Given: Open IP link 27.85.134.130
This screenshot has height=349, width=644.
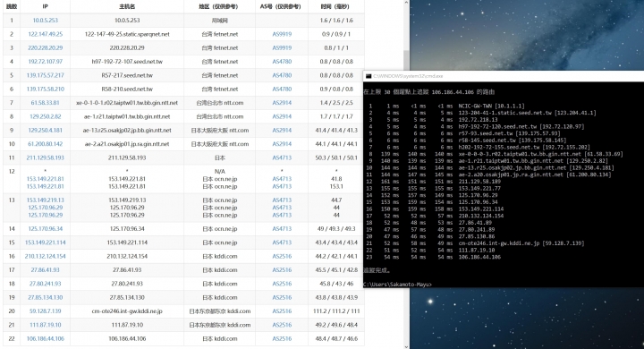Looking at the screenshot, I should (x=46, y=297).
